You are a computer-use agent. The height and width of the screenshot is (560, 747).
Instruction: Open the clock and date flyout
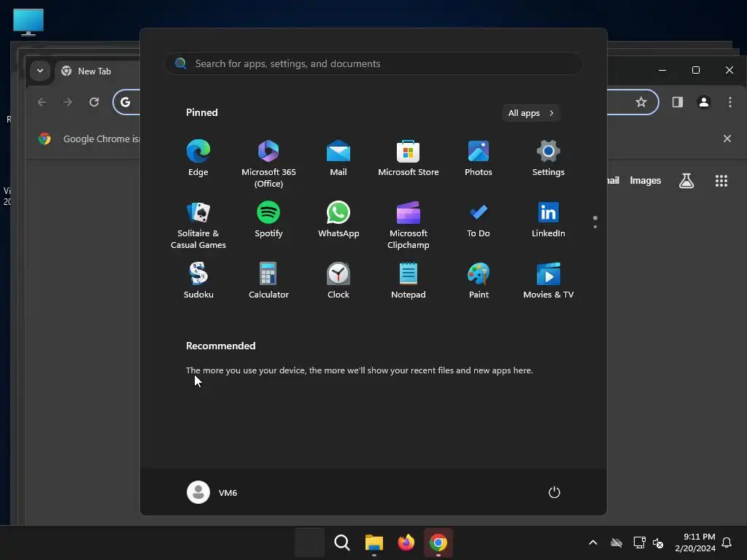pos(695,542)
